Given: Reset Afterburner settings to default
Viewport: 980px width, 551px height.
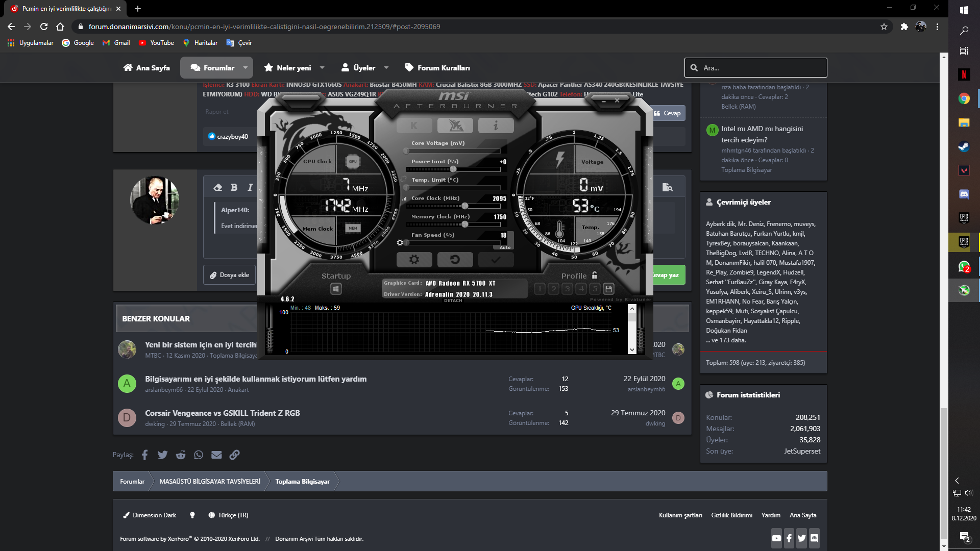Looking at the screenshot, I should pos(455,260).
